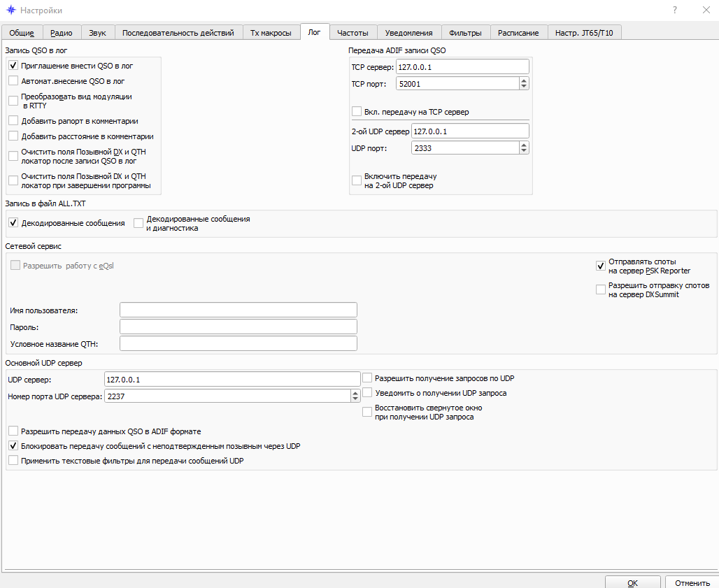This screenshot has height=588, width=719.
Task: Switch to the Радио tab
Action: tap(62, 33)
